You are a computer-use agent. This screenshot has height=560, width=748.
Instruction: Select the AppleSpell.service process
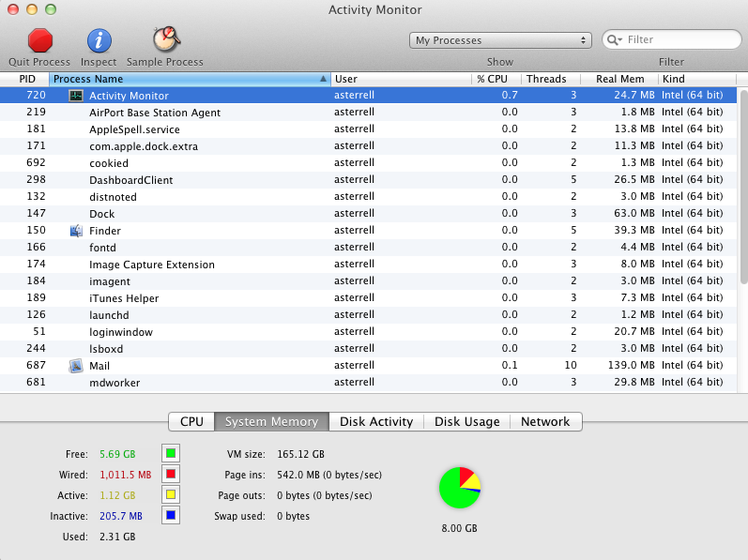pyautogui.click(x=368, y=129)
